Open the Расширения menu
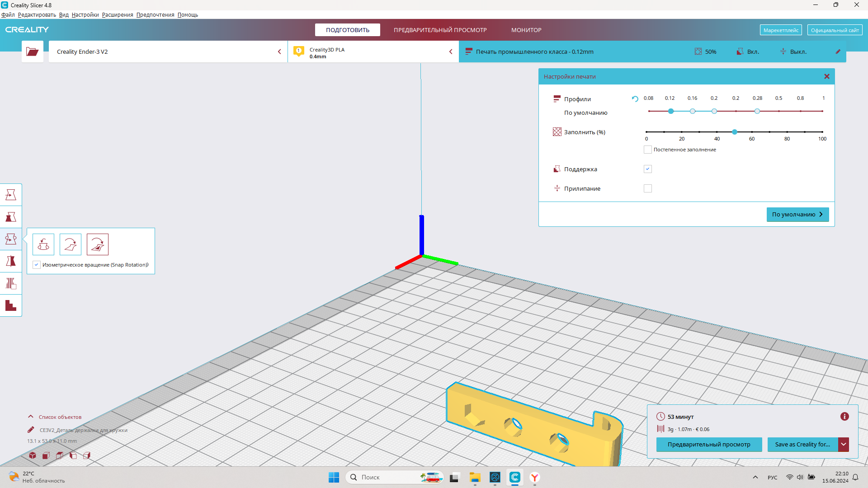 pos(118,15)
